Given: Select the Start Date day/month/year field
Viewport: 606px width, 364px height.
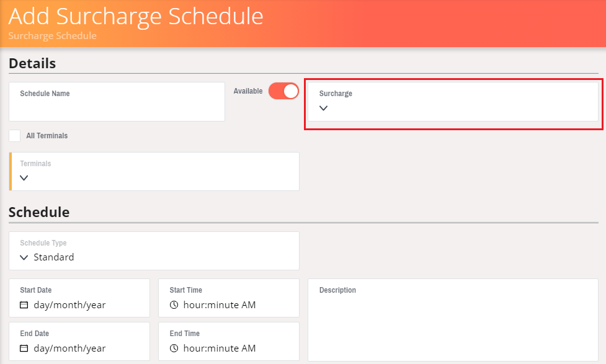Looking at the screenshot, I should click(79, 298).
